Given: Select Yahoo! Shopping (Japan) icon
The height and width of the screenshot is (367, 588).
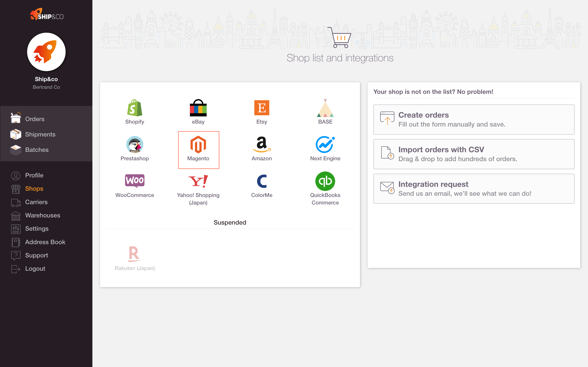Looking at the screenshot, I should pyautogui.click(x=198, y=181).
